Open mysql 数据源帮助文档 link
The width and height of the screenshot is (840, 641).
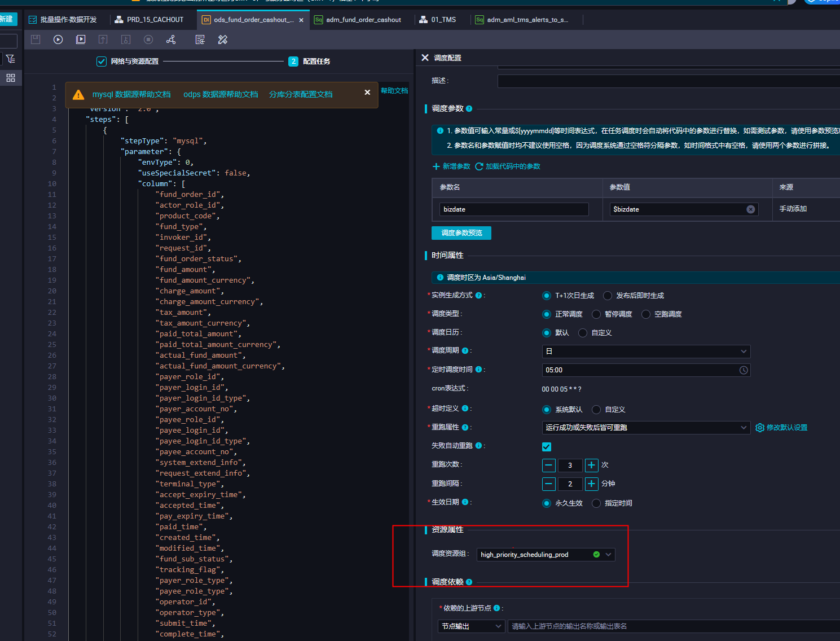click(131, 94)
